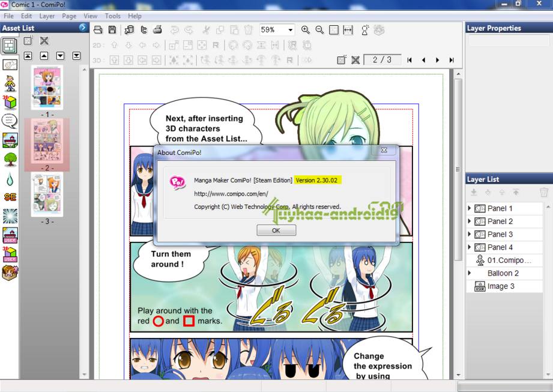Click the Twitter share bird icon
The height and width of the screenshot is (392, 553).
click(144, 30)
